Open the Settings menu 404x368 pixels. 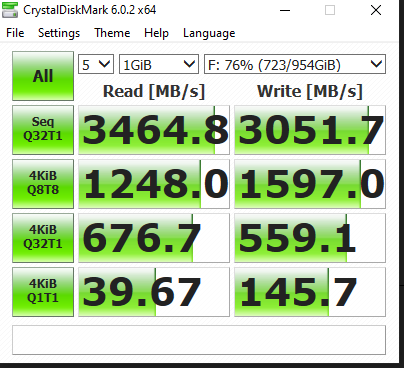[59, 33]
